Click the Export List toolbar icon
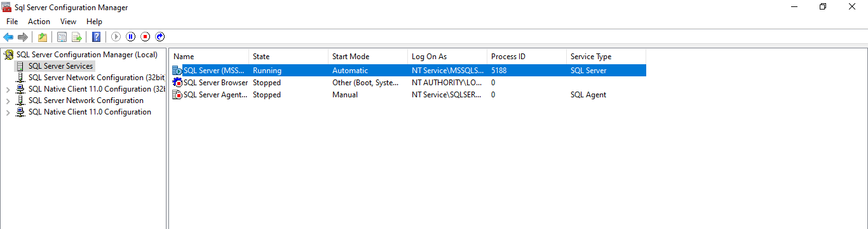Image resolution: width=868 pixels, height=229 pixels. pos(77,37)
